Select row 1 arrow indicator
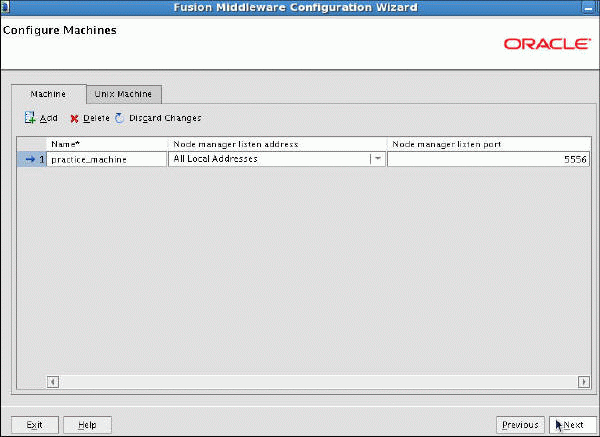This screenshot has width=600, height=437. point(30,159)
